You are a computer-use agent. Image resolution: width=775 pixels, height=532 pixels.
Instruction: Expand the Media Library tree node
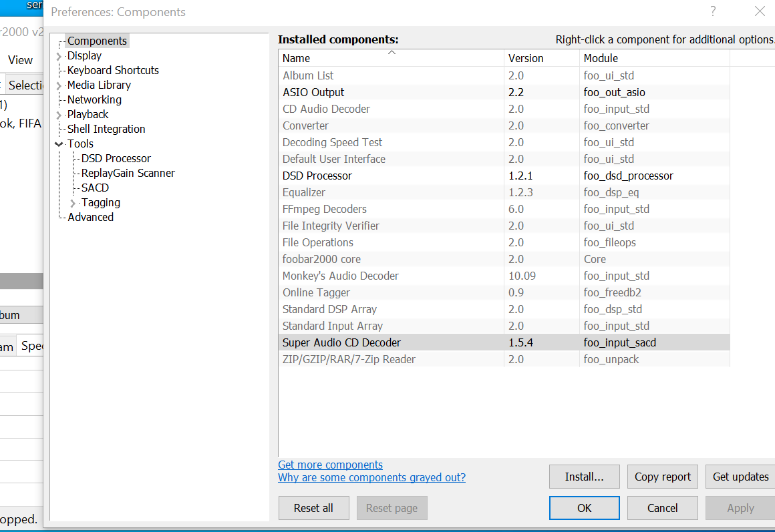click(59, 85)
